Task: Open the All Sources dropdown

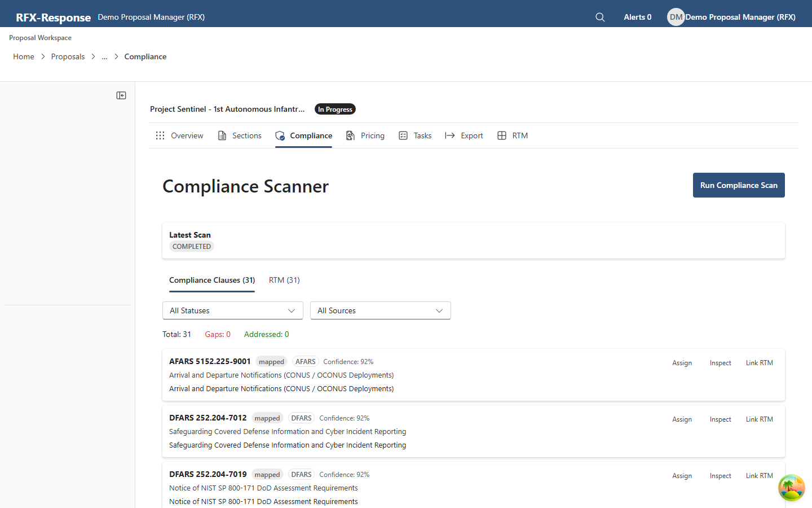Action: [381, 310]
